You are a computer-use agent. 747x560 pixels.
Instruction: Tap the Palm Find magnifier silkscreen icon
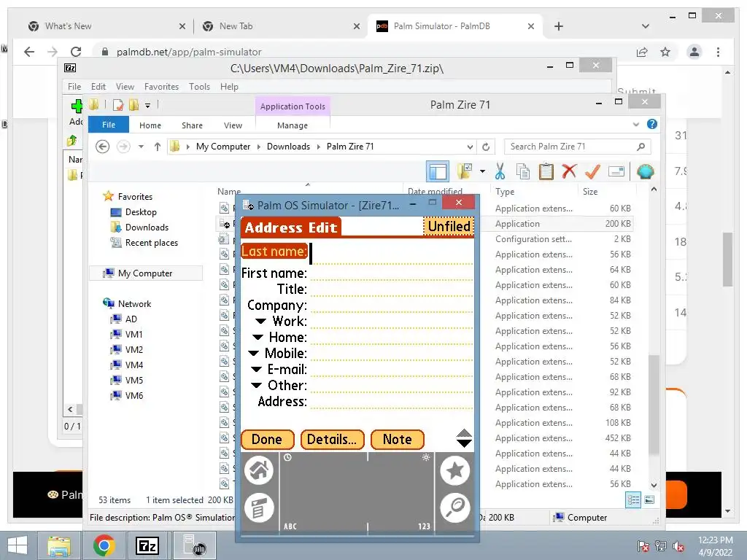[455, 507]
